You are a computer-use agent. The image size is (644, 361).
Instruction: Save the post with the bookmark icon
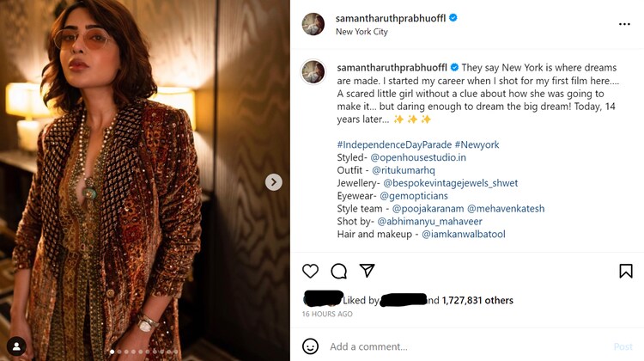pyautogui.click(x=625, y=272)
